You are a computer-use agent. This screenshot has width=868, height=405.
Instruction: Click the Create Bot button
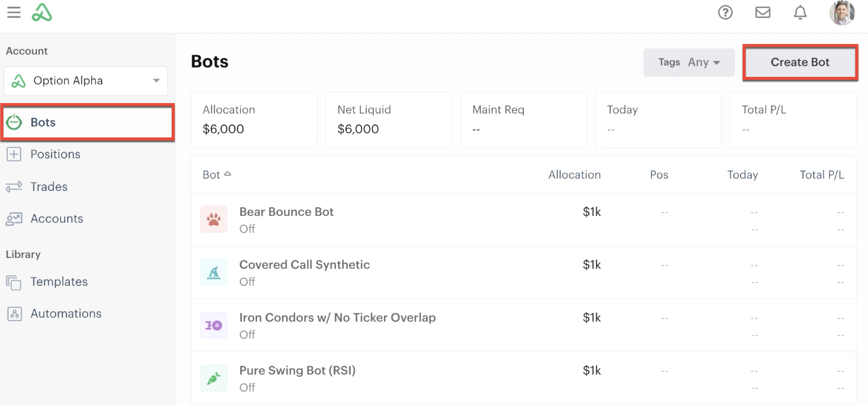800,62
